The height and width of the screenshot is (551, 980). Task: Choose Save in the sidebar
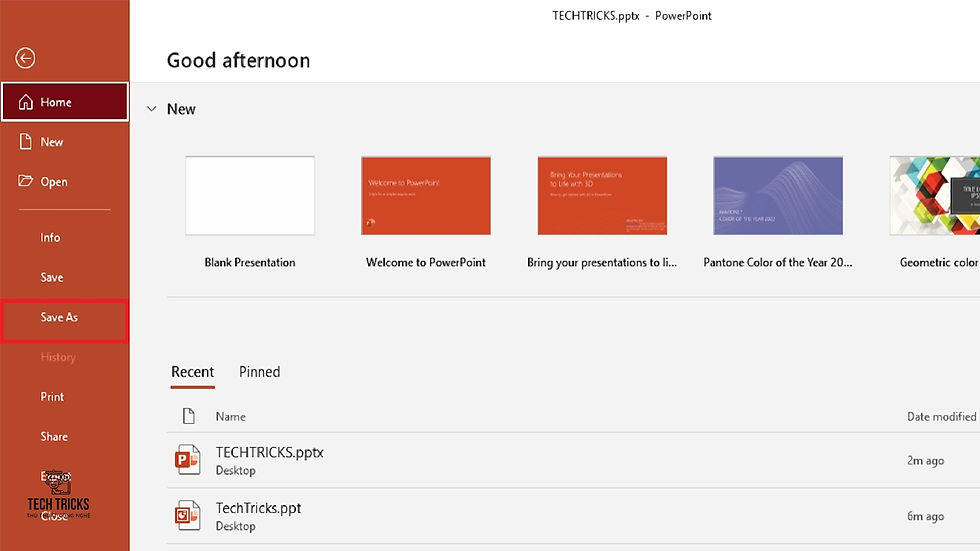pyautogui.click(x=65, y=277)
